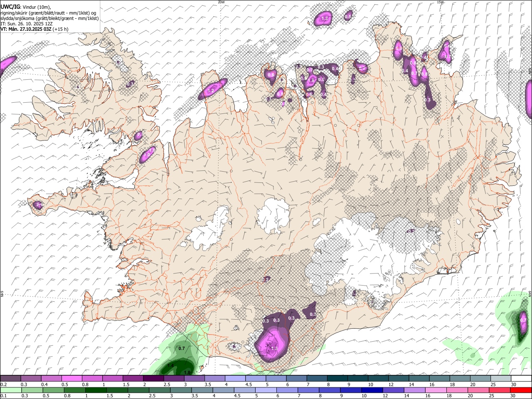Click the grey-green 3 swatch on rain scale
The width and height of the screenshot is (532, 399).
point(181,390)
